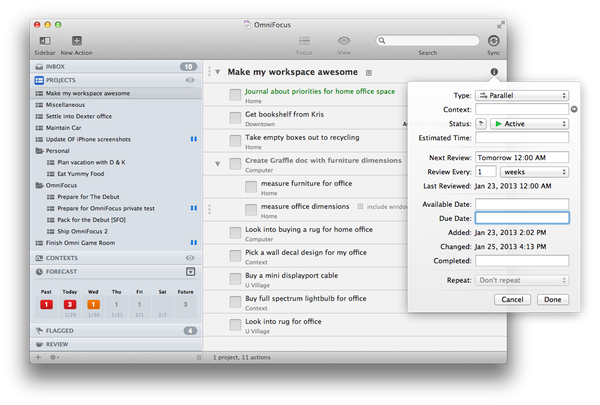Click the flag button next to Status

click(481, 124)
